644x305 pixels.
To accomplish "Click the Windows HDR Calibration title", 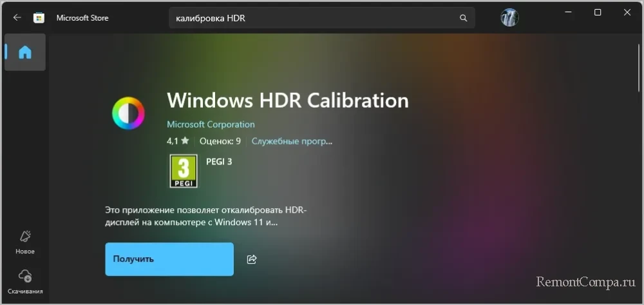I will pos(288,100).
